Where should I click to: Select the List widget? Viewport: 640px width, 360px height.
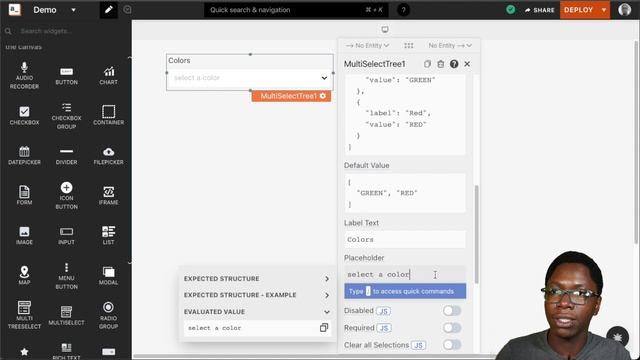point(108,236)
